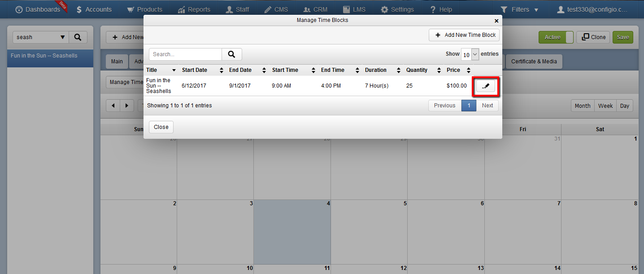Expand the Filters dropdown

pyautogui.click(x=520, y=9)
